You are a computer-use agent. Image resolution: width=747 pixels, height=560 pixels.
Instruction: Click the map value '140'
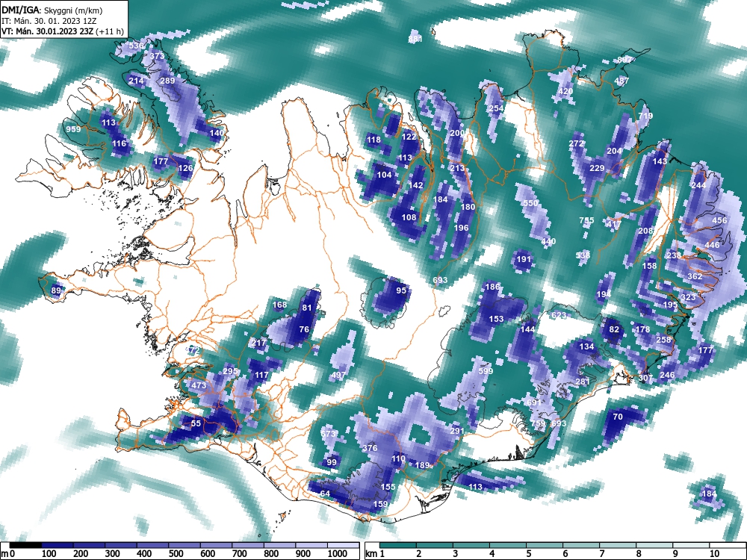click(x=217, y=133)
